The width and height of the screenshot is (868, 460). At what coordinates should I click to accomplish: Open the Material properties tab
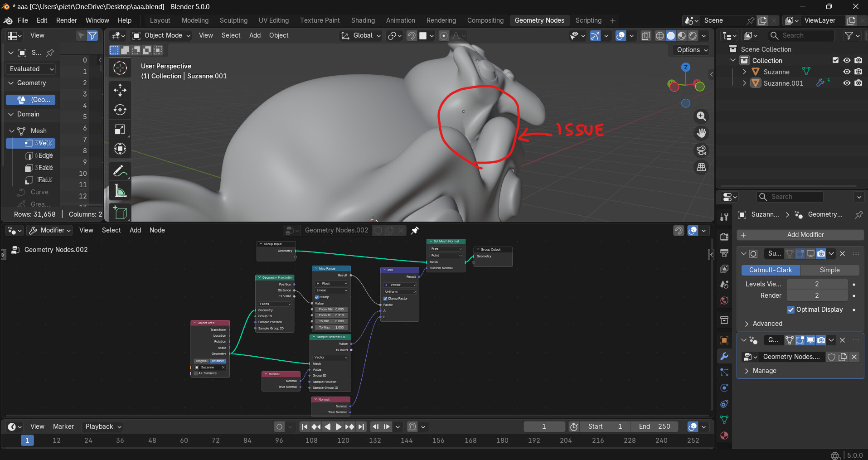point(724,436)
